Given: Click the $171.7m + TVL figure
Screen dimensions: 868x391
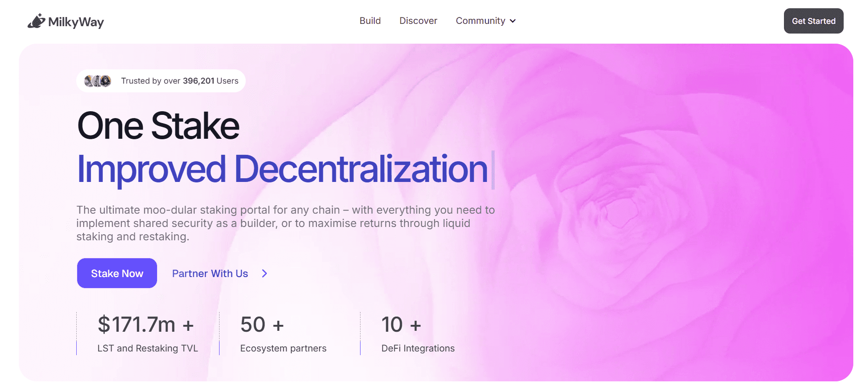Looking at the screenshot, I should [x=146, y=324].
